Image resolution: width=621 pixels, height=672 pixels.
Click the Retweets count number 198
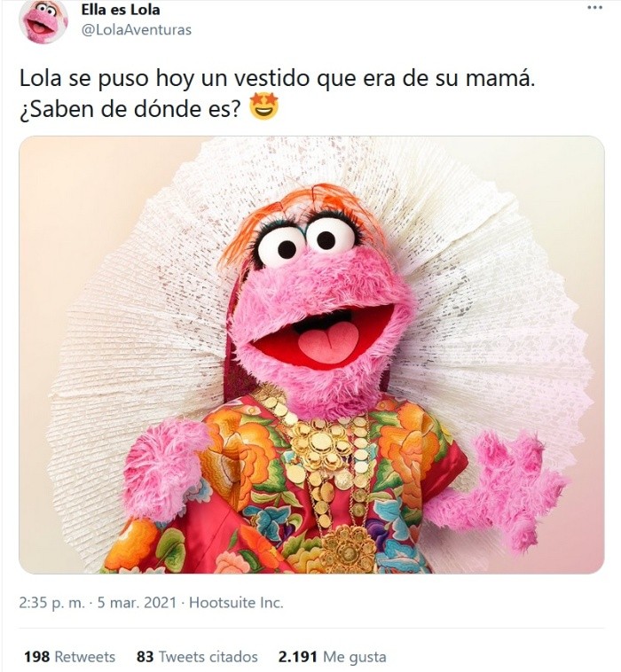(x=37, y=657)
